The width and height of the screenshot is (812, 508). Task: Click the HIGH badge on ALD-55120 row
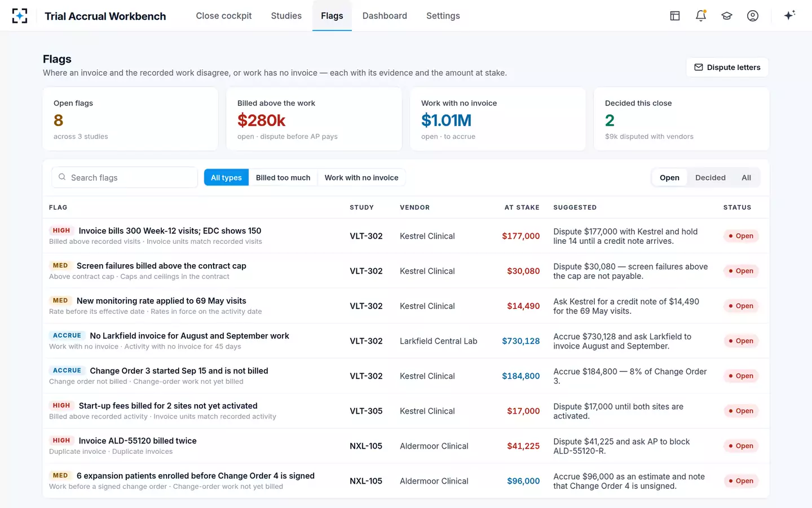[61, 440]
